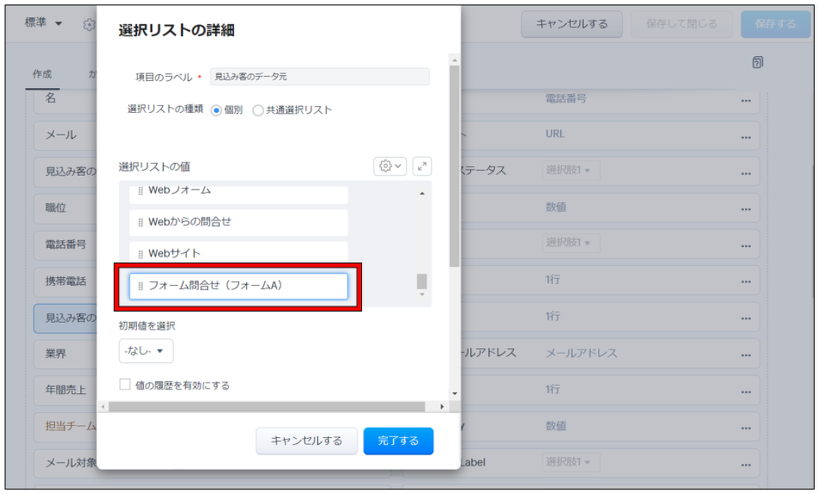Enable the 値の履歴を有効にする checkbox

pyautogui.click(x=125, y=384)
